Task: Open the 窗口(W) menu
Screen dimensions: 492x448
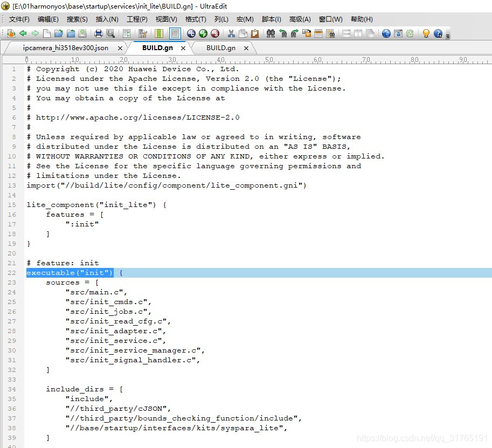Action: 331,19
